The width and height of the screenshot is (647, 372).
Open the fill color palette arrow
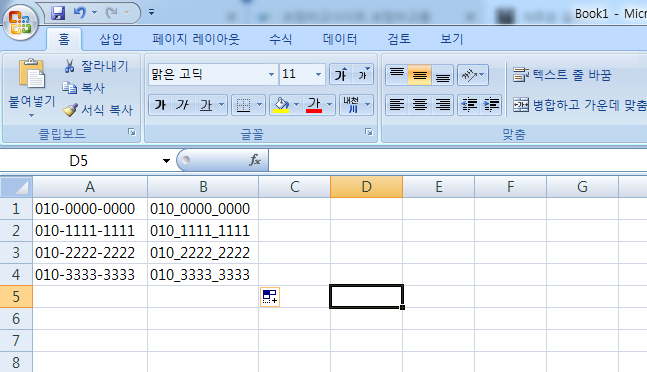click(x=296, y=105)
